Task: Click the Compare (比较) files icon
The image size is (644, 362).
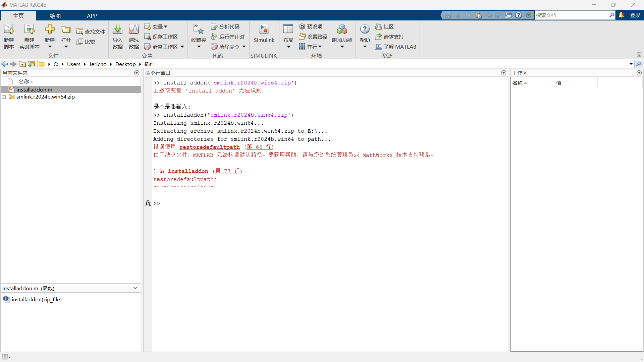Action: (x=80, y=42)
